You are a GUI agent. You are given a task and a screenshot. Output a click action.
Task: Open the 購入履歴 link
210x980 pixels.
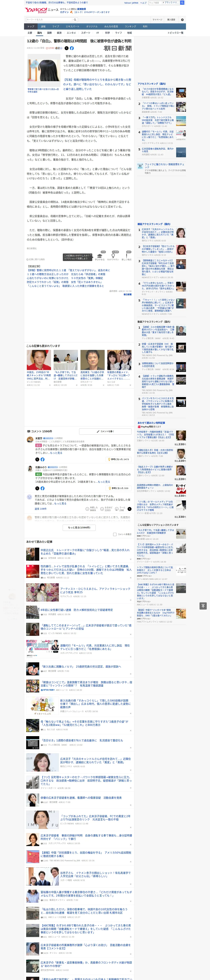(171, 20)
